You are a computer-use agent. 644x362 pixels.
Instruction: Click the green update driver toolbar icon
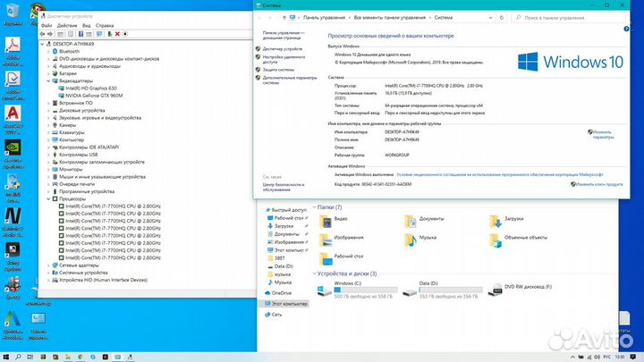pyautogui.click(x=110, y=34)
